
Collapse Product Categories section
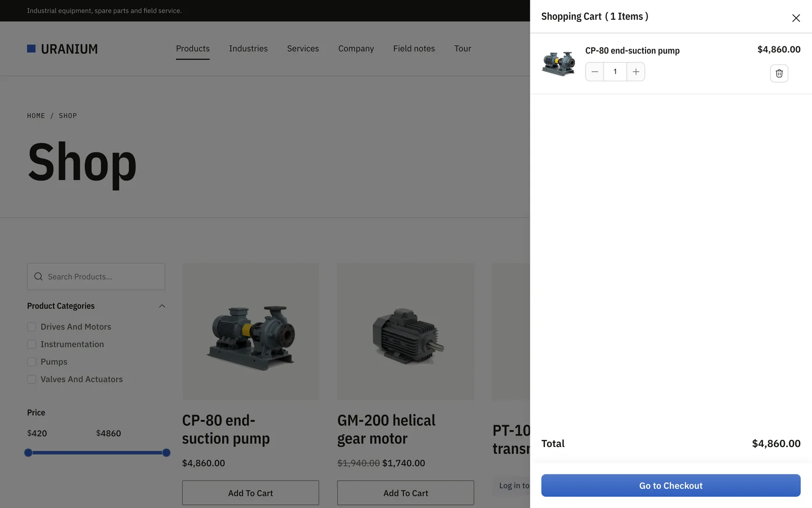pos(162,306)
